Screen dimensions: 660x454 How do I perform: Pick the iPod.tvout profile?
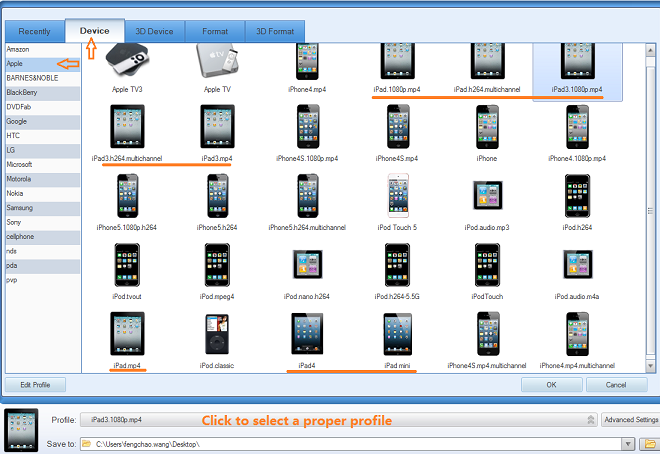127,265
